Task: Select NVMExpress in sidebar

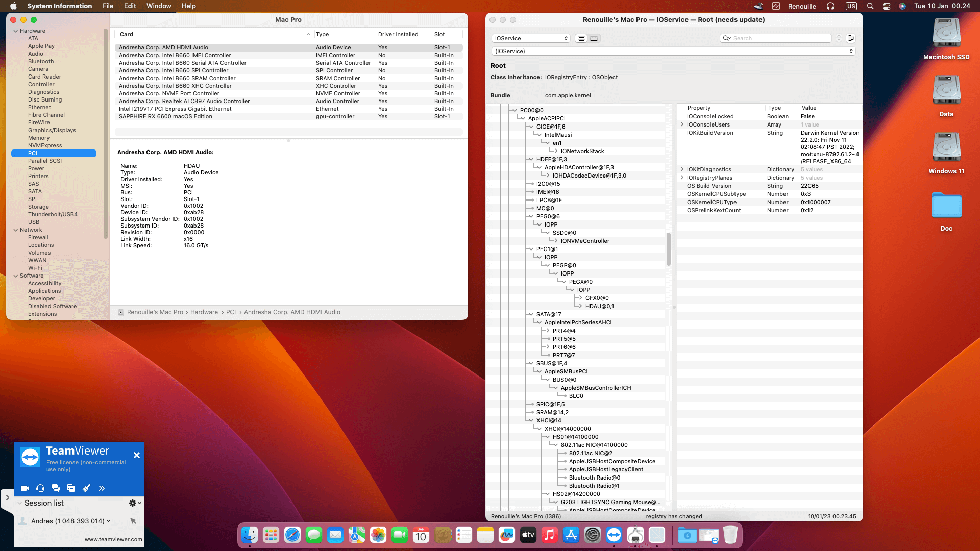Action: tap(44, 145)
